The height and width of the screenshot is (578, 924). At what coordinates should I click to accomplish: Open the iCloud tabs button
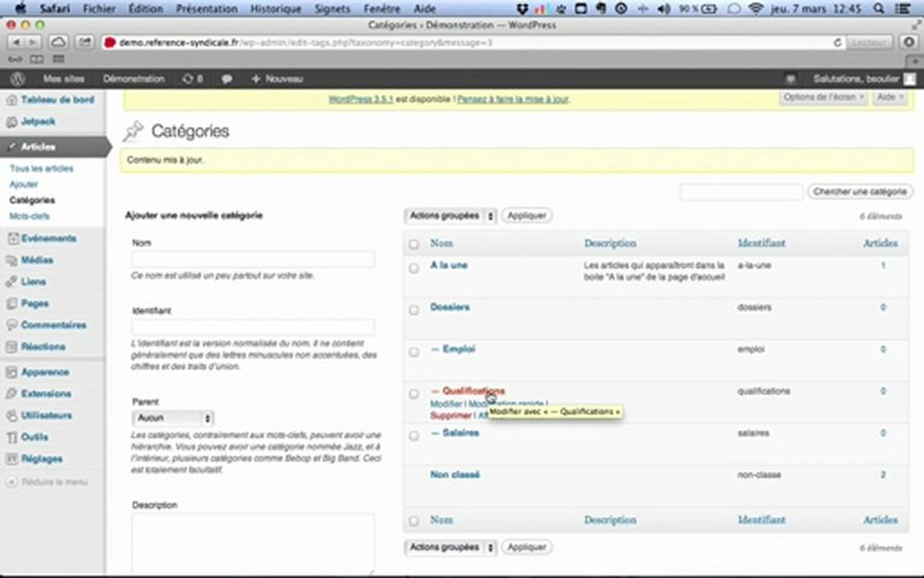tap(59, 43)
